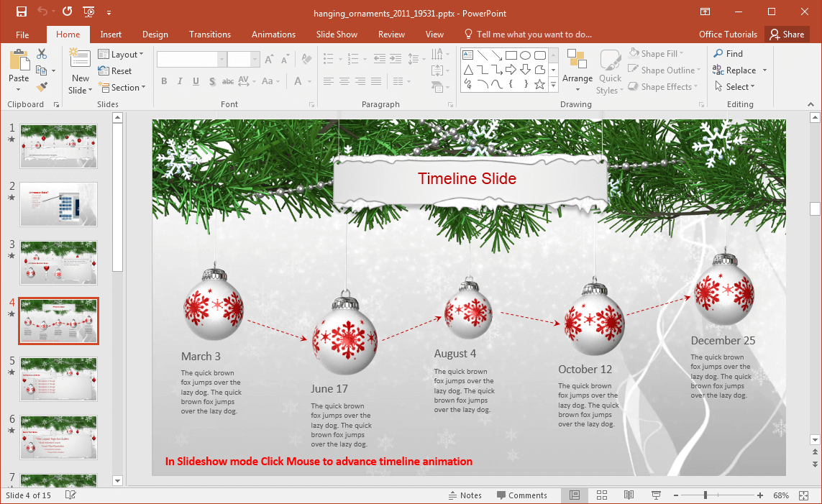Click the Save icon in quick access toolbar
The width and height of the screenshot is (822, 504).
tap(22, 12)
